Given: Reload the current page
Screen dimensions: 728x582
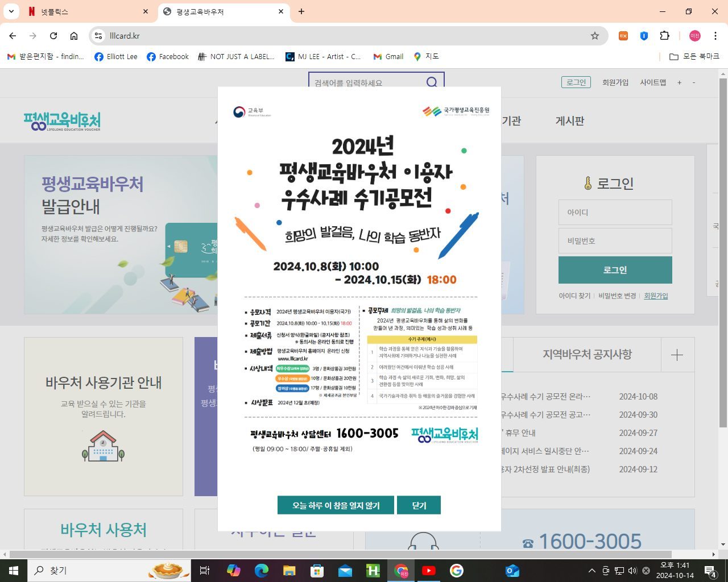Looking at the screenshot, I should (53, 36).
